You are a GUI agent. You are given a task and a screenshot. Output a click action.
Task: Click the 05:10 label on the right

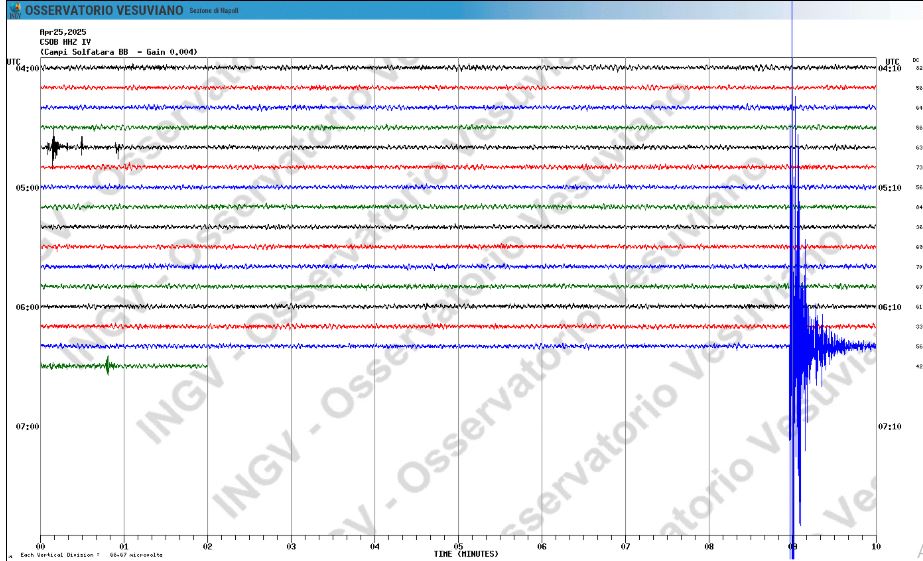889,188
